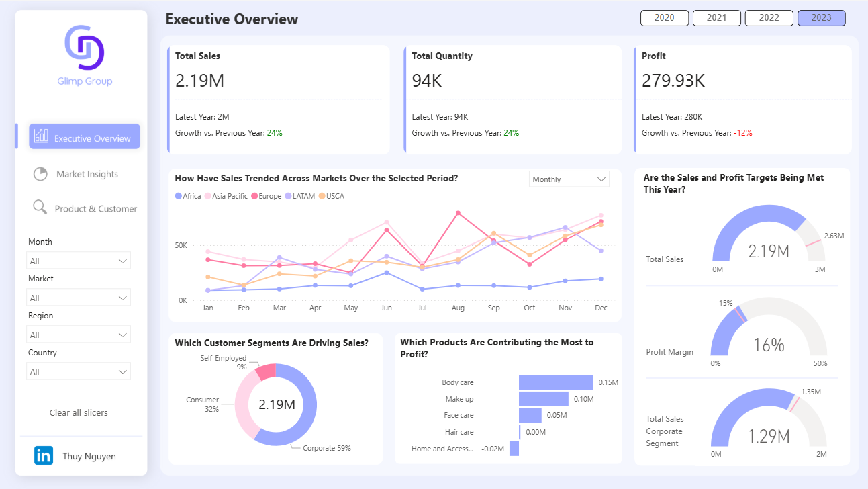The image size is (868, 489).
Task: Select the Self-Employed 9% donut segment
Action: 266,371
